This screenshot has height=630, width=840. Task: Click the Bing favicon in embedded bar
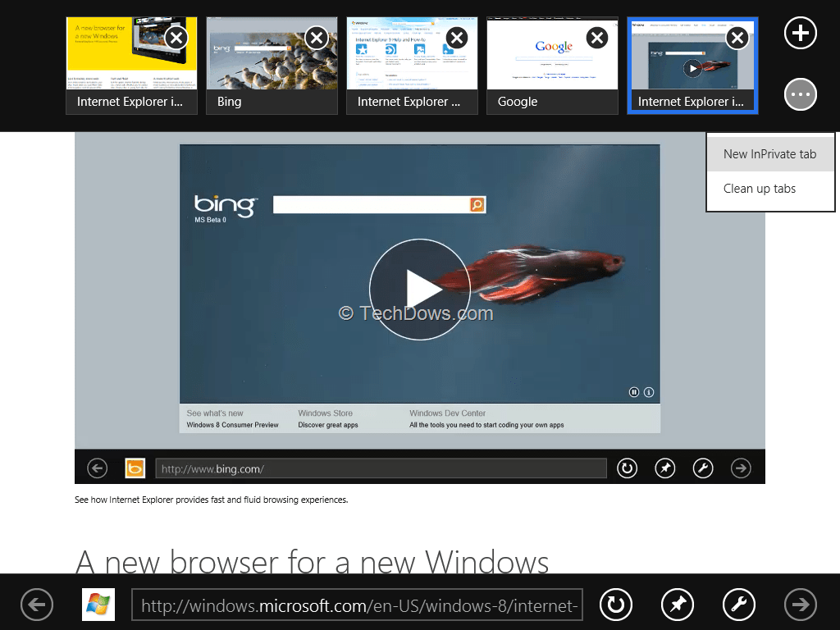[135, 468]
